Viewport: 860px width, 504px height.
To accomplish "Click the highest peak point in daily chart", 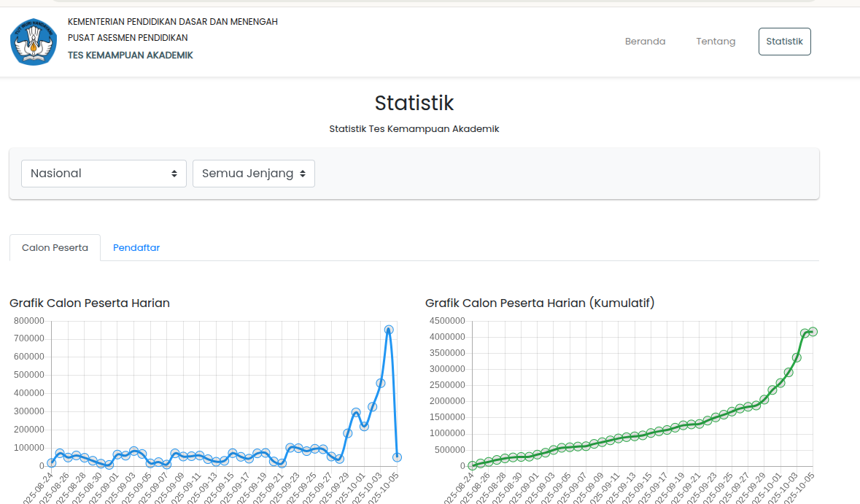I will coord(389,330).
